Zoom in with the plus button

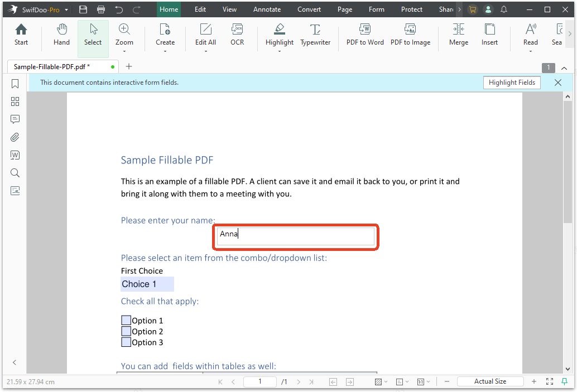(x=534, y=382)
